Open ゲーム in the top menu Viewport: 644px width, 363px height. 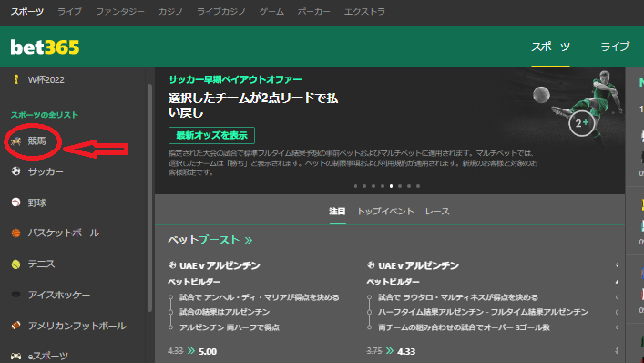click(x=271, y=12)
